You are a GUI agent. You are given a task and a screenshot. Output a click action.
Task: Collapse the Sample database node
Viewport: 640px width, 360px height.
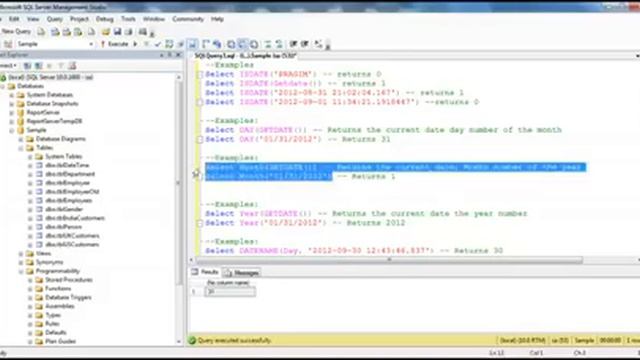click(x=12, y=130)
